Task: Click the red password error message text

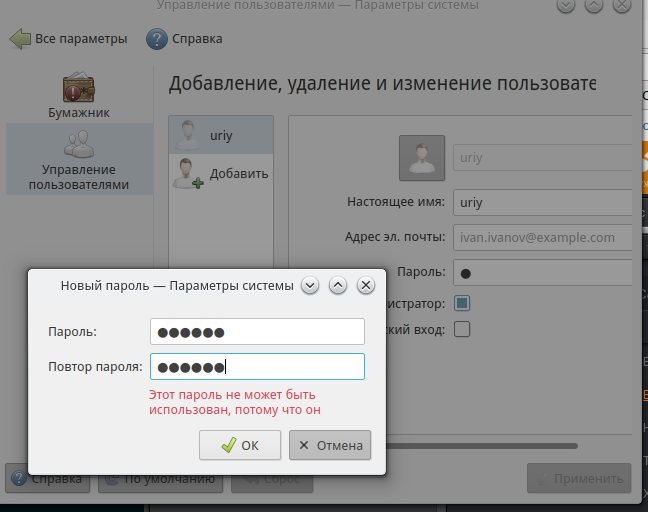Action: coord(234,402)
